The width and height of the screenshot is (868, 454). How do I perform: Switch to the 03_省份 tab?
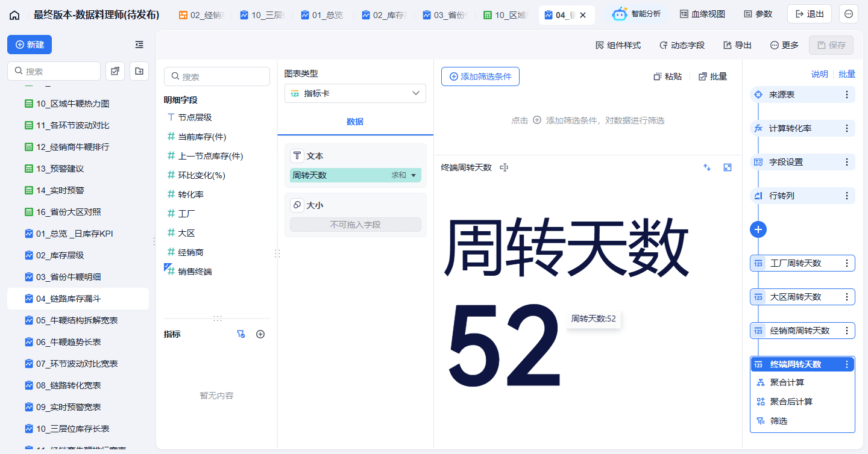click(446, 15)
